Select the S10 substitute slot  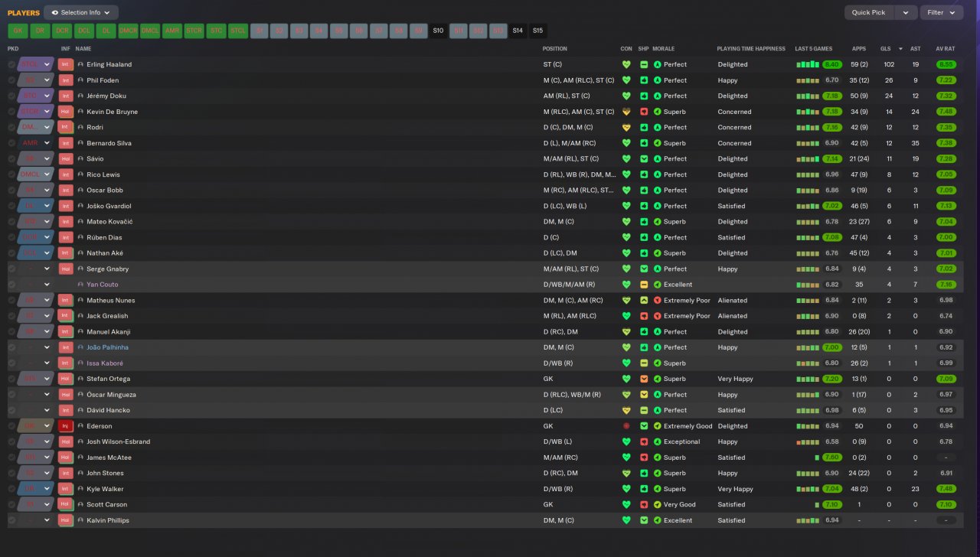[438, 31]
